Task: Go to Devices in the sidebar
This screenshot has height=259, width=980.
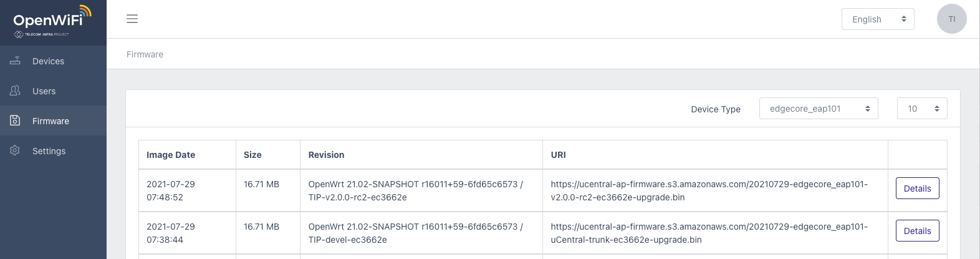Action: (48, 61)
